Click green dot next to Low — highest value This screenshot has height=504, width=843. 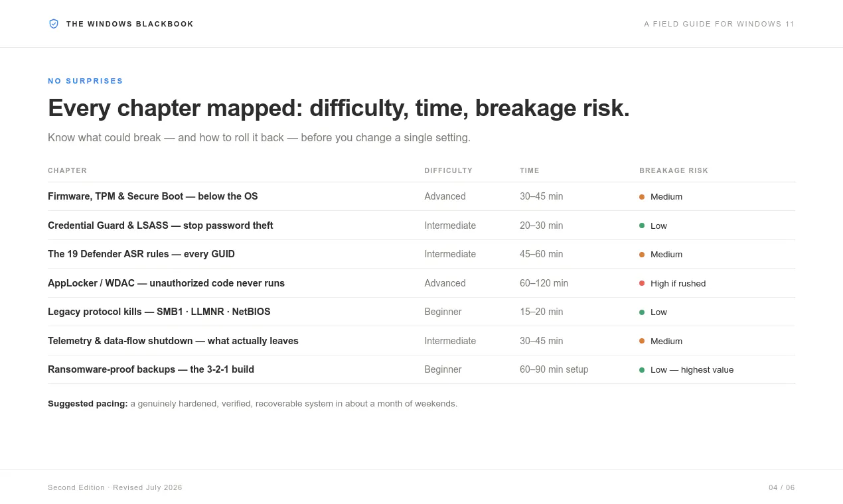(x=642, y=370)
